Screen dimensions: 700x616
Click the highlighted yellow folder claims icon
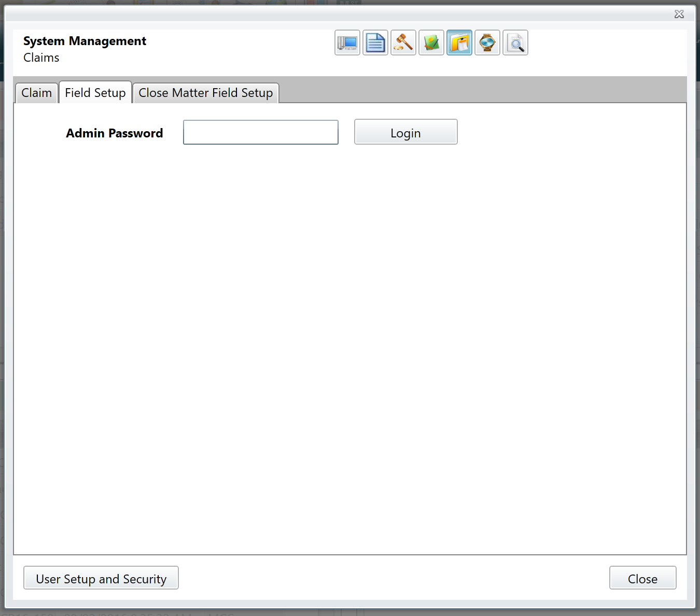pyautogui.click(x=459, y=43)
